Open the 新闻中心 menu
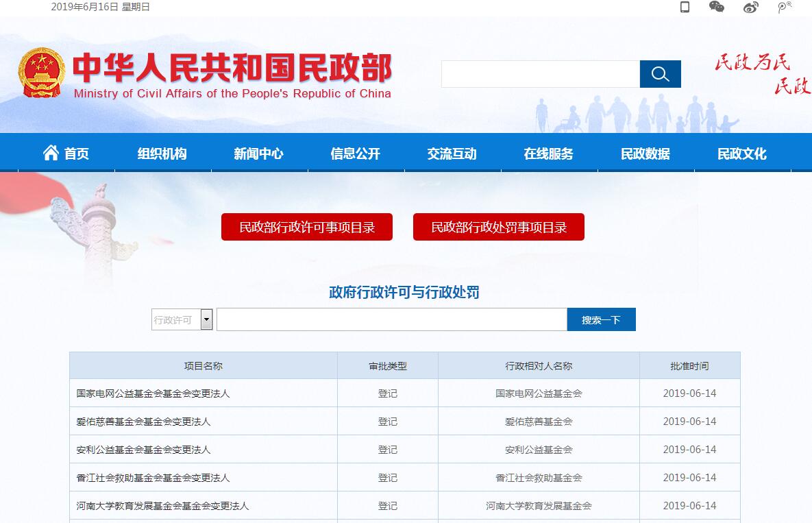The height and width of the screenshot is (523, 812). coord(258,154)
